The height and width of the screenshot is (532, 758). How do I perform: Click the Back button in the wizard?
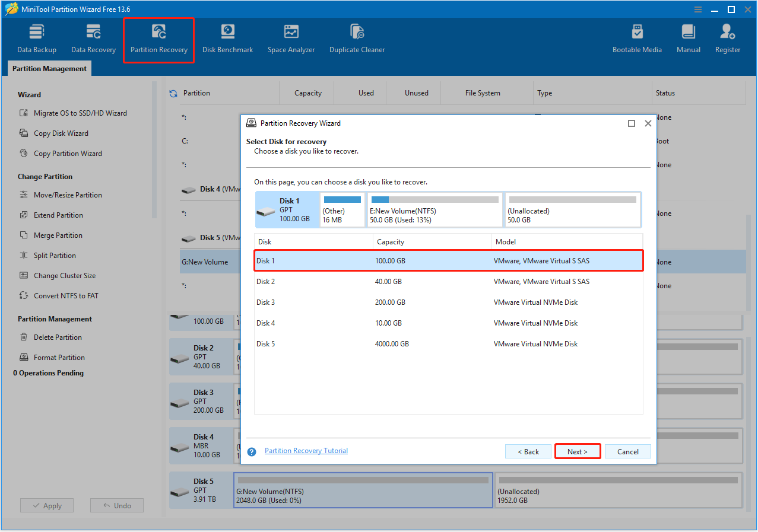click(528, 451)
